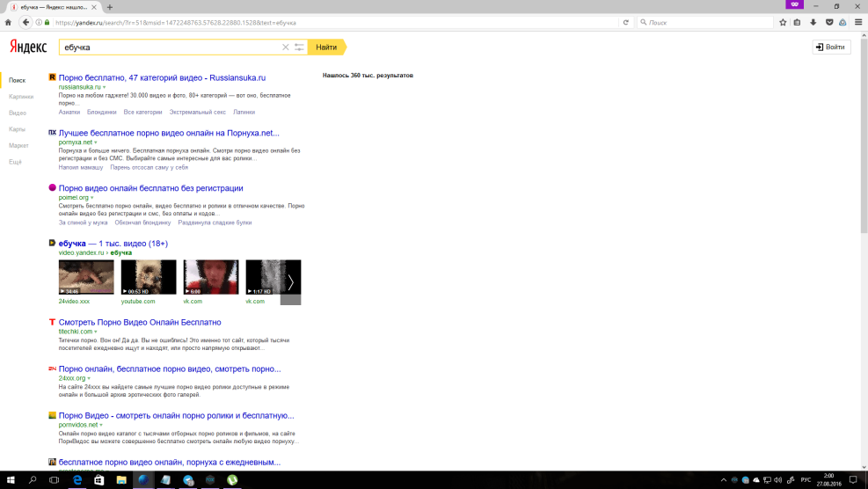Expand the dropdown arrow beside the first result's URL
Image resolution: width=868 pixels, height=489 pixels.
coord(104,88)
